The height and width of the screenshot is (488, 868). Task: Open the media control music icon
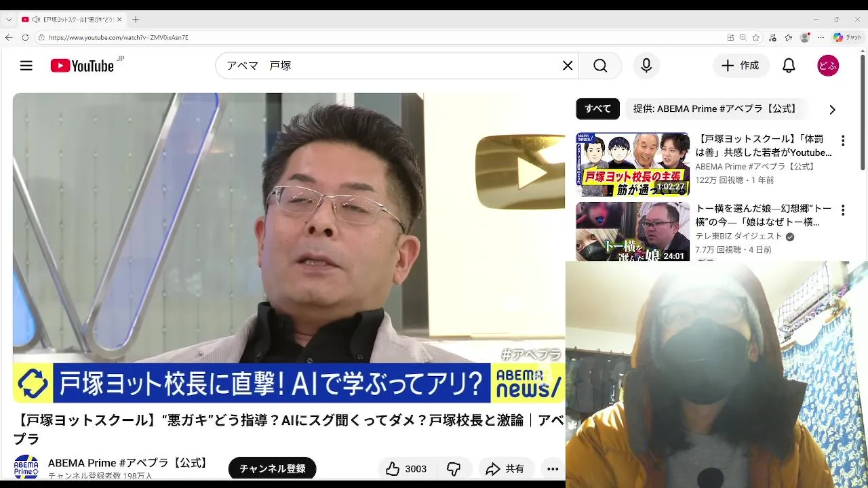(773, 37)
